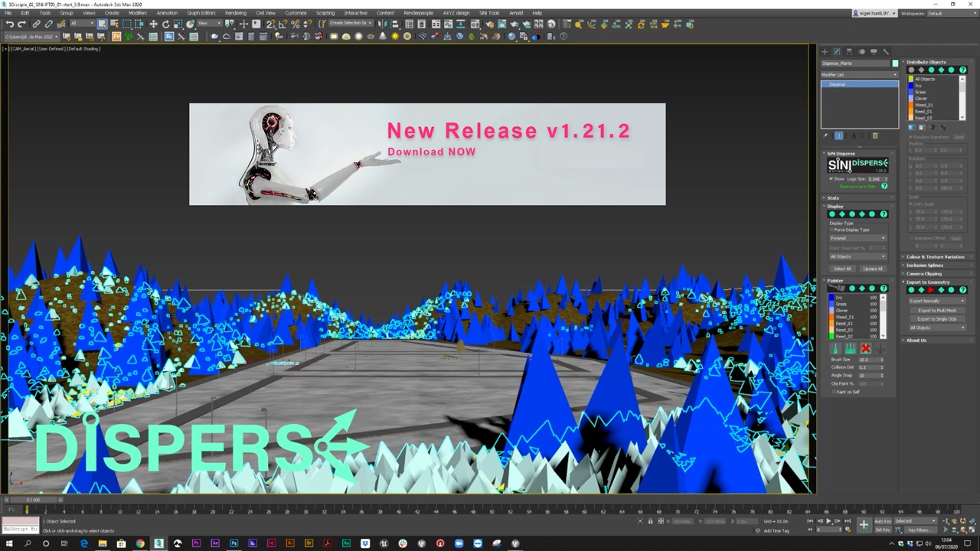Open Chrome from the Windows taskbar
This screenshot has width=980, height=551.
tap(140, 543)
